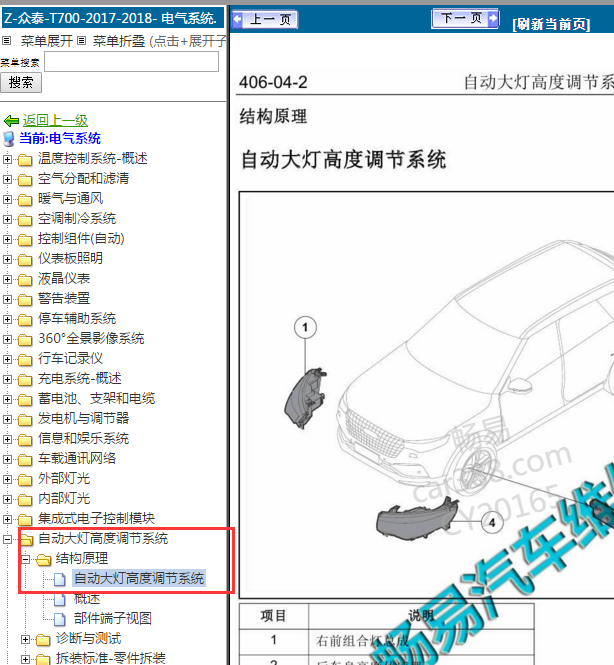Click the open folder icon for 自动大灯高度调节系统
614x665 pixels.
tap(26, 539)
